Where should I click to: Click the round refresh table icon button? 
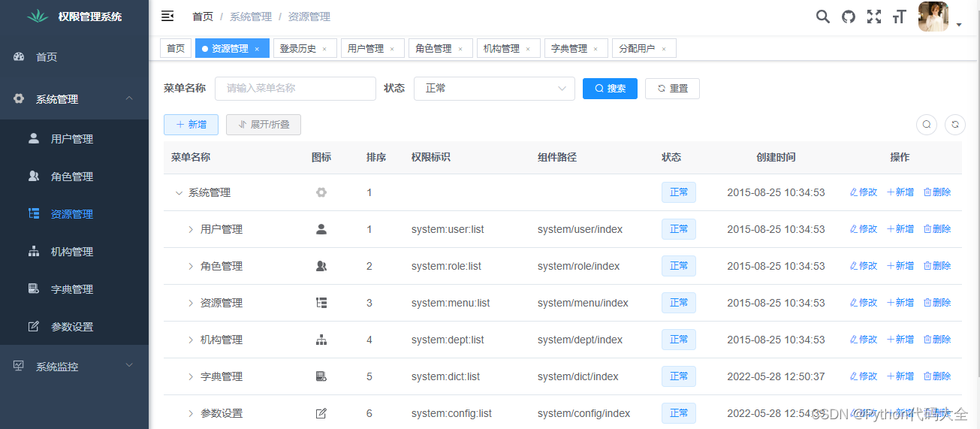955,125
